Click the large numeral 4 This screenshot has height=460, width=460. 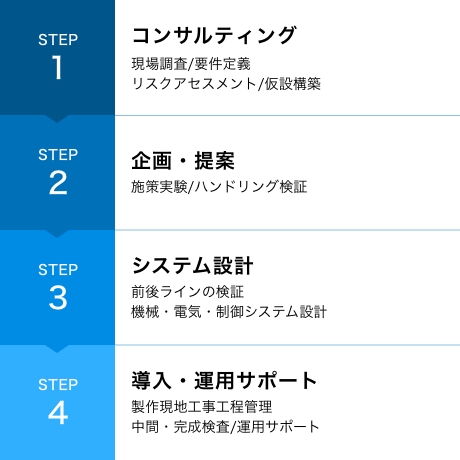click(58, 413)
